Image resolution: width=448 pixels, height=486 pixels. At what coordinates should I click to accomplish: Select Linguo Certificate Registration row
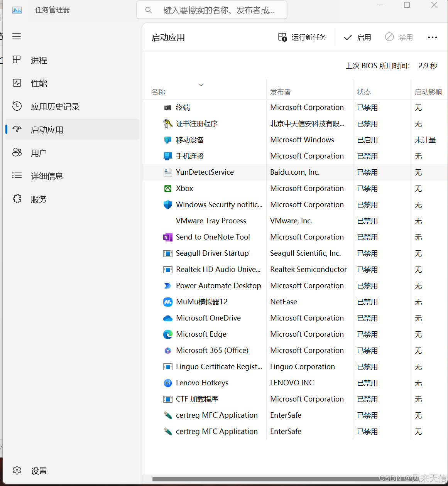click(295, 367)
